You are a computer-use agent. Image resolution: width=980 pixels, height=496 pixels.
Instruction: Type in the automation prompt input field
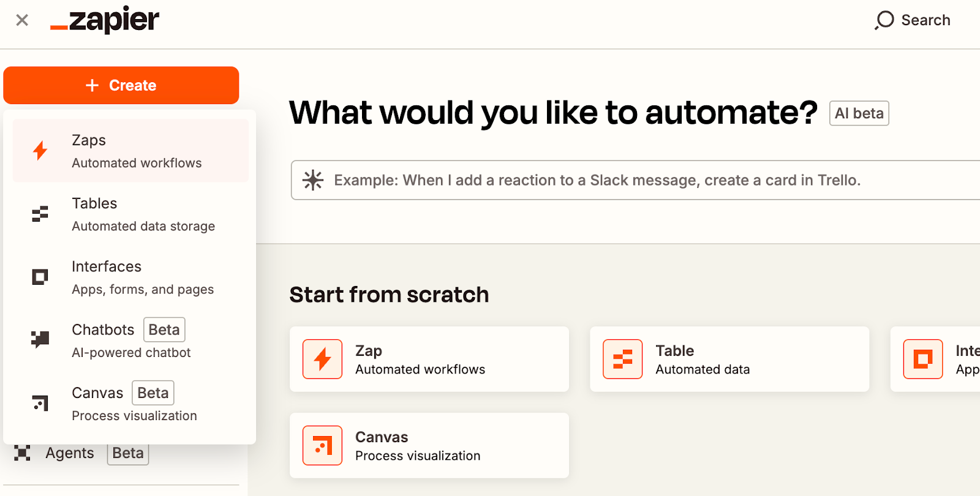click(x=612, y=180)
